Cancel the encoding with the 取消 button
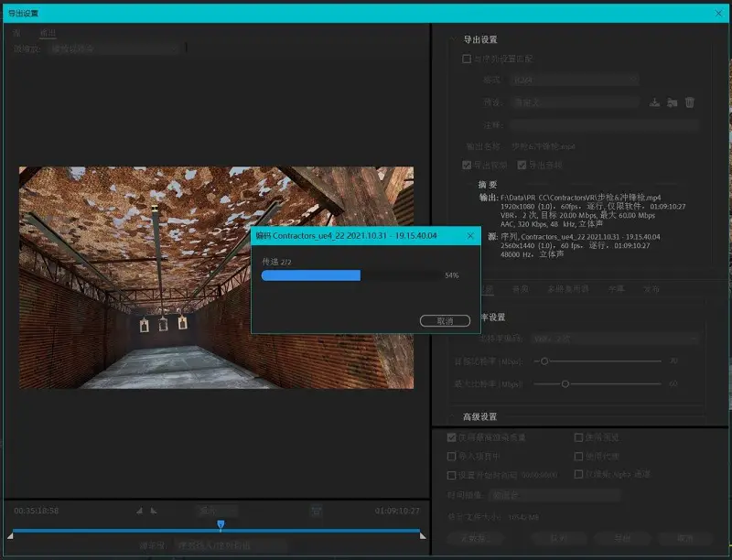 tap(445, 320)
